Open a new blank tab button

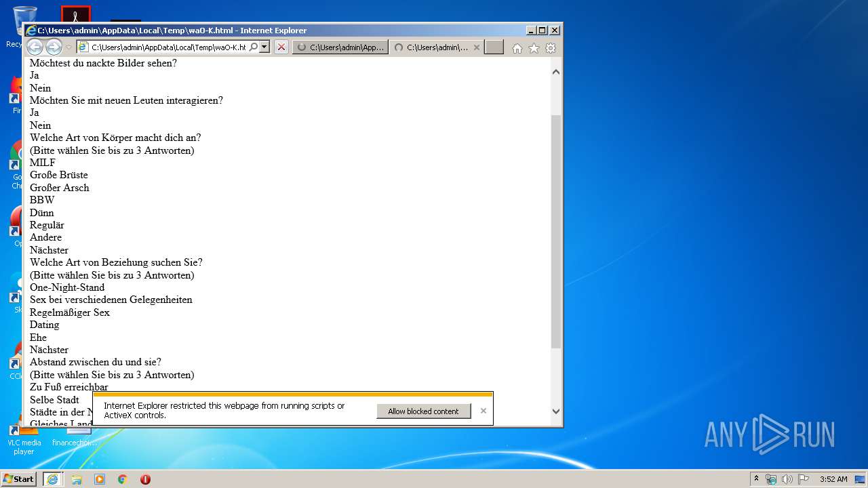click(494, 47)
